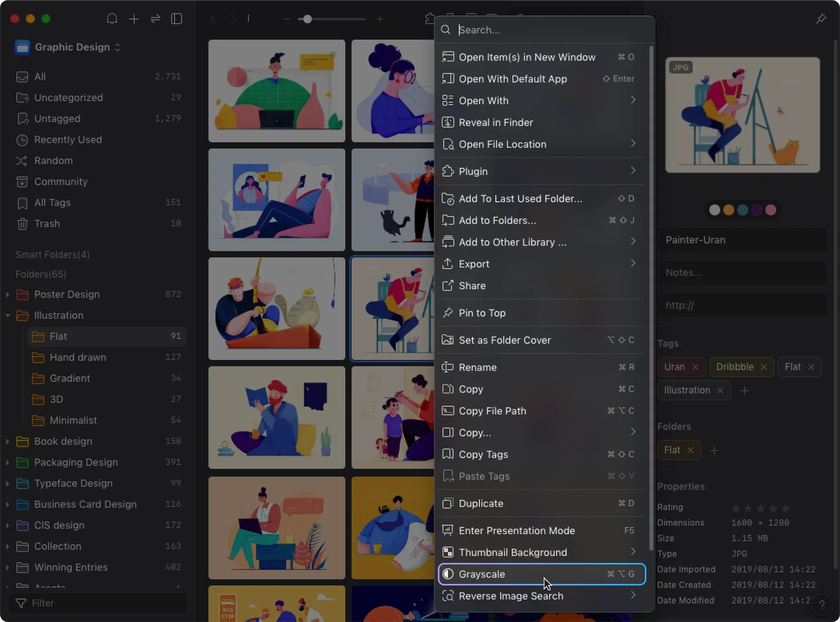This screenshot has width=840, height=622.
Task: Click the forward navigation arrow
Action: click(233, 19)
